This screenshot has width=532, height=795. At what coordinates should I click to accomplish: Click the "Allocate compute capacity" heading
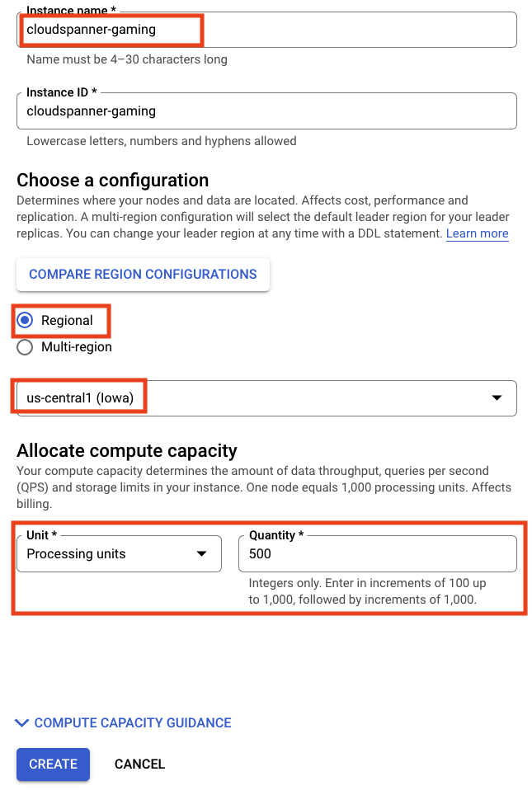point(127,451)
